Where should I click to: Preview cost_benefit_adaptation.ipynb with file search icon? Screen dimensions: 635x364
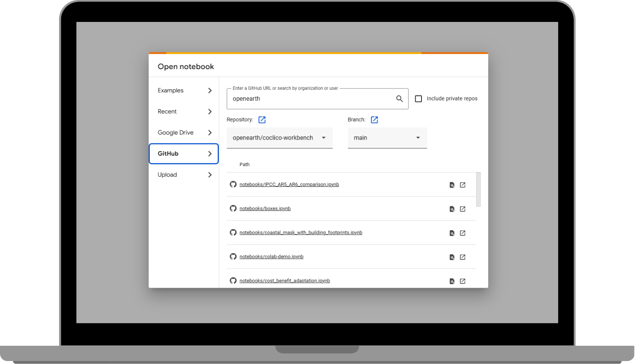452,281
